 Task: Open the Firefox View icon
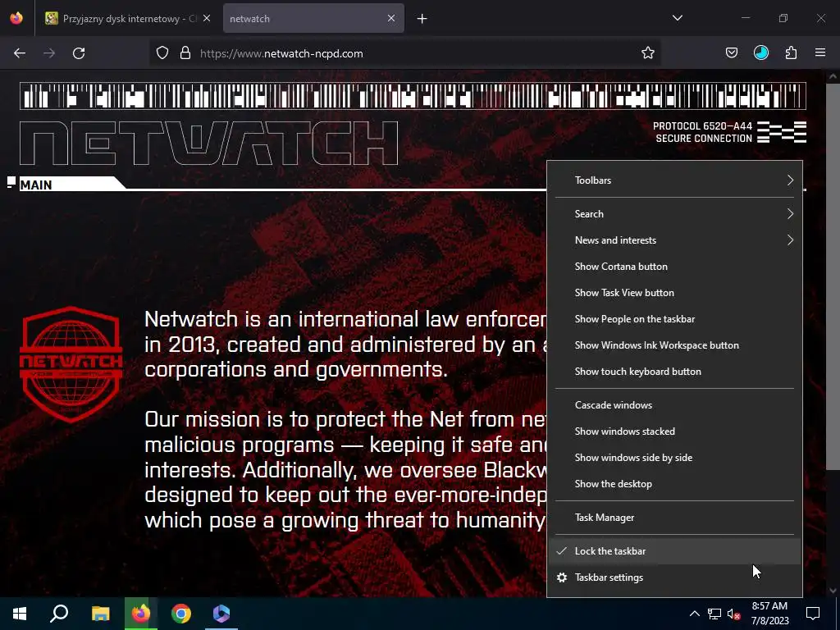(x=16, y=18)
